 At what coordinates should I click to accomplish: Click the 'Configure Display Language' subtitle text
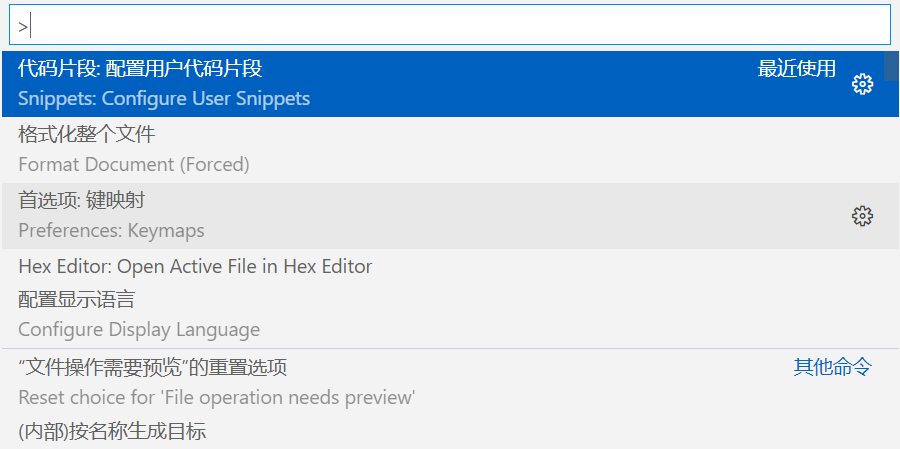[139, 329]
